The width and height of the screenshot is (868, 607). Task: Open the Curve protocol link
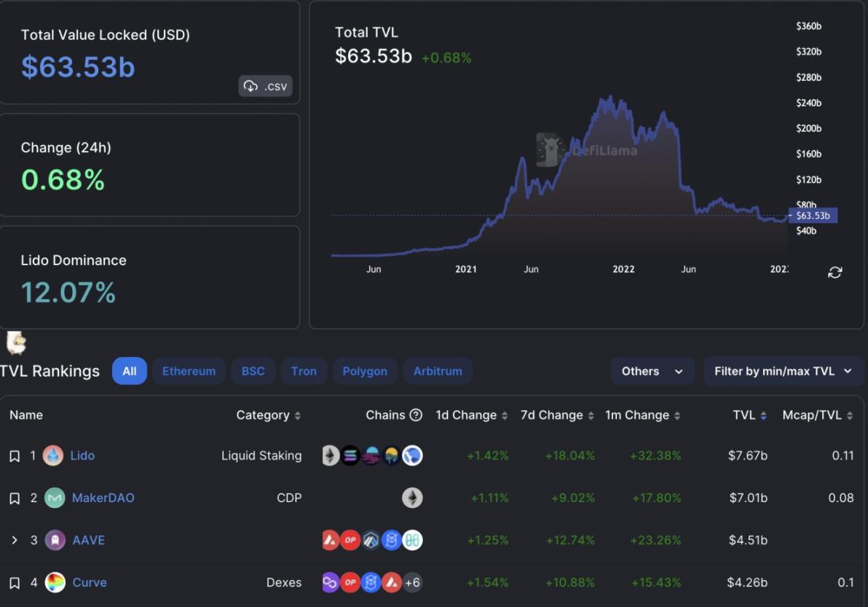click(x=90, y=582)
